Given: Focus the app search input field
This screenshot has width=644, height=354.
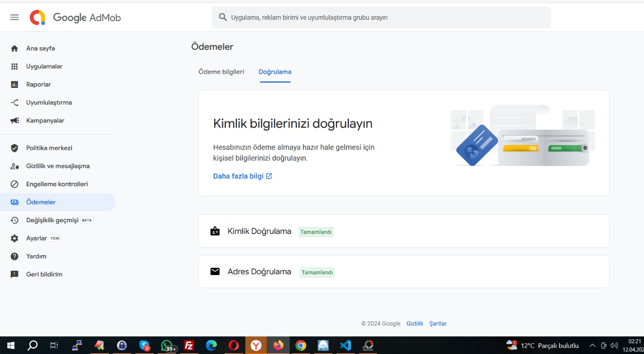Looking at the screenshot, I should pos(381,17).
